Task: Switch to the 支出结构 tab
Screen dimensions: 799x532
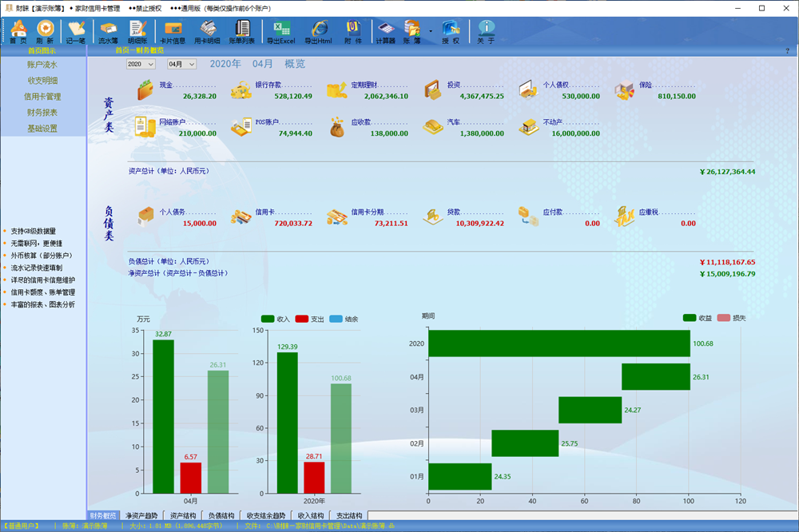Action: (348, 516)
